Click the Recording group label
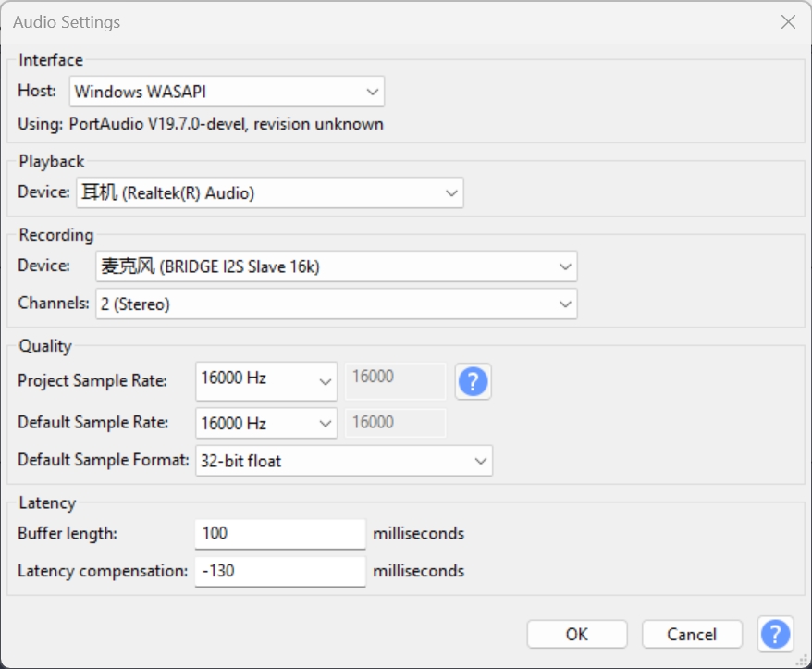Screen dimensions: 812x669 tap(55, 235)
